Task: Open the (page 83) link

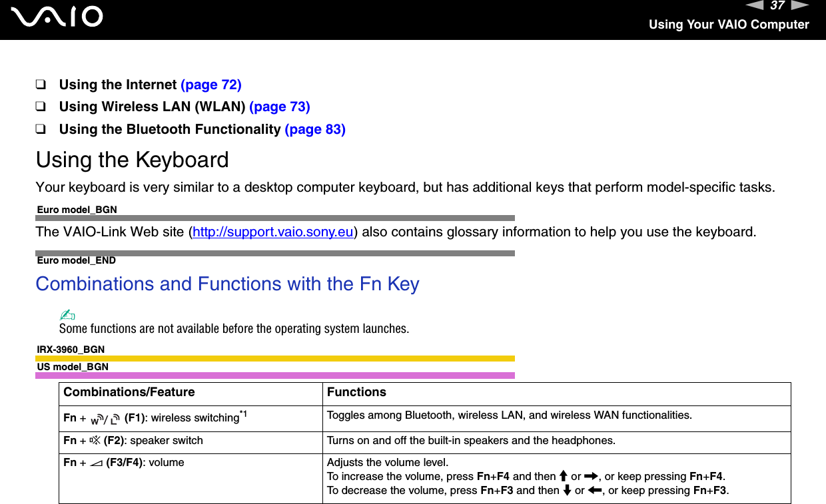Action: (x=315, y=129)
